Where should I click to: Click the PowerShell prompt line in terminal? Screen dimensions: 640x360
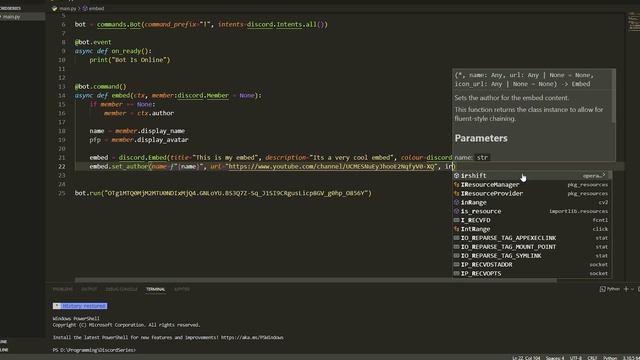tap(94, 350)
